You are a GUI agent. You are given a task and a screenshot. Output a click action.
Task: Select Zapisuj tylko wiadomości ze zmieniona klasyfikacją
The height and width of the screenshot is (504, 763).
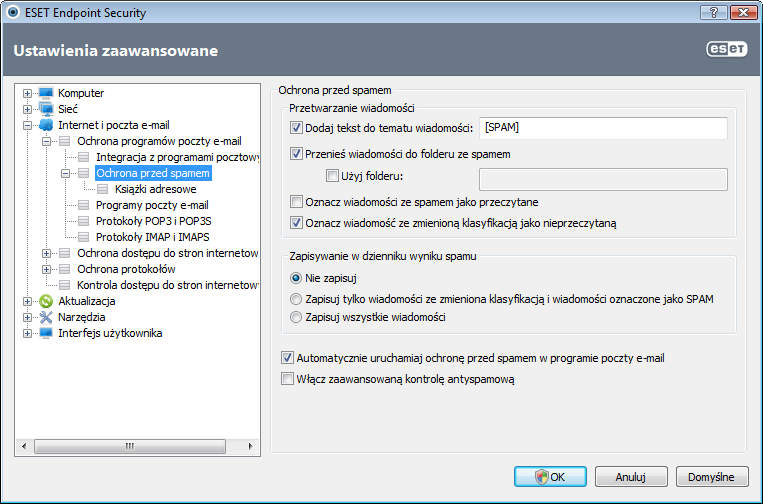pos(296,299)
